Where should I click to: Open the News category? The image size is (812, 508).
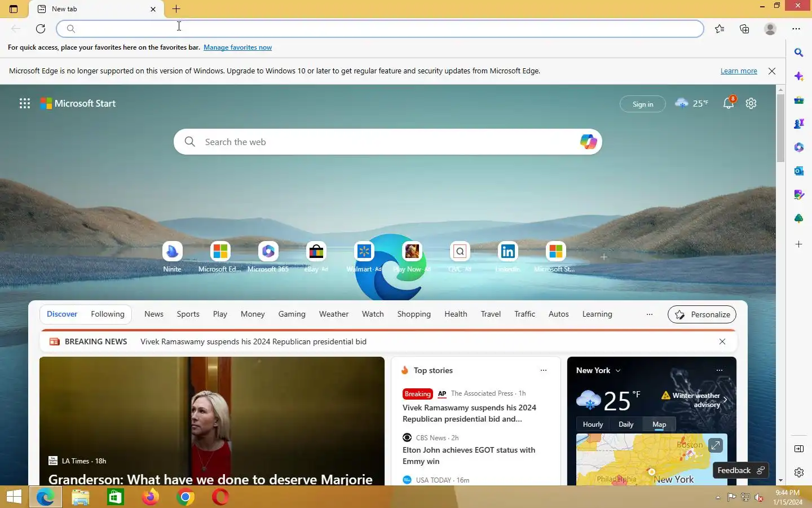coord(154,314)
